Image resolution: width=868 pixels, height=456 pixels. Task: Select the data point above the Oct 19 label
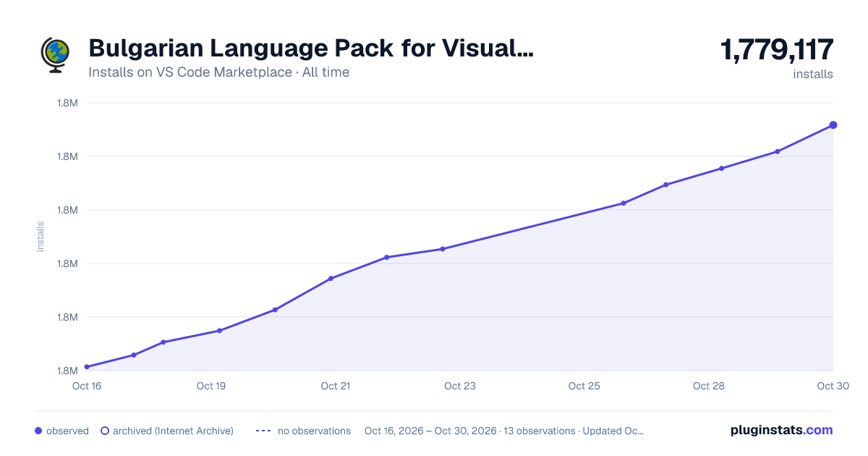click(219, 331)
